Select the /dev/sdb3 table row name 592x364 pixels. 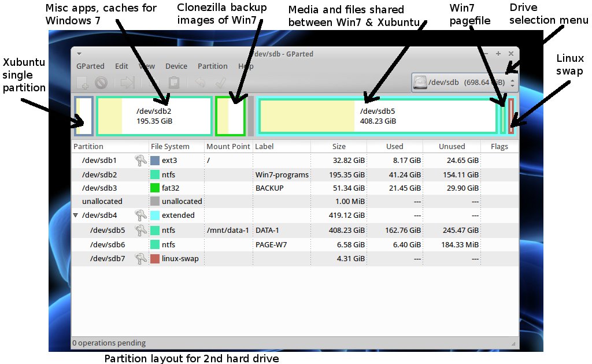[99, 188]
